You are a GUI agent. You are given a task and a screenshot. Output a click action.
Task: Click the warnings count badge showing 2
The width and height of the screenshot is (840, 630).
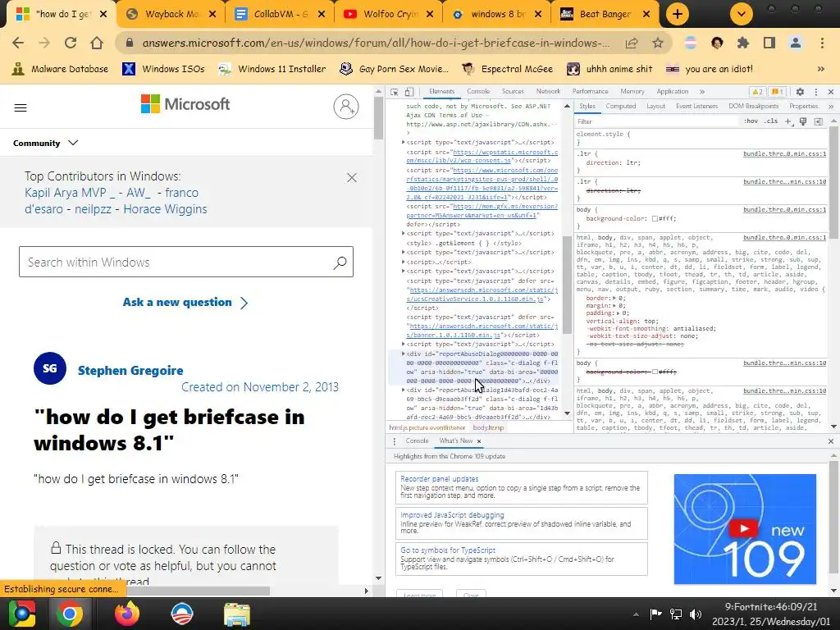click(757, 92)
